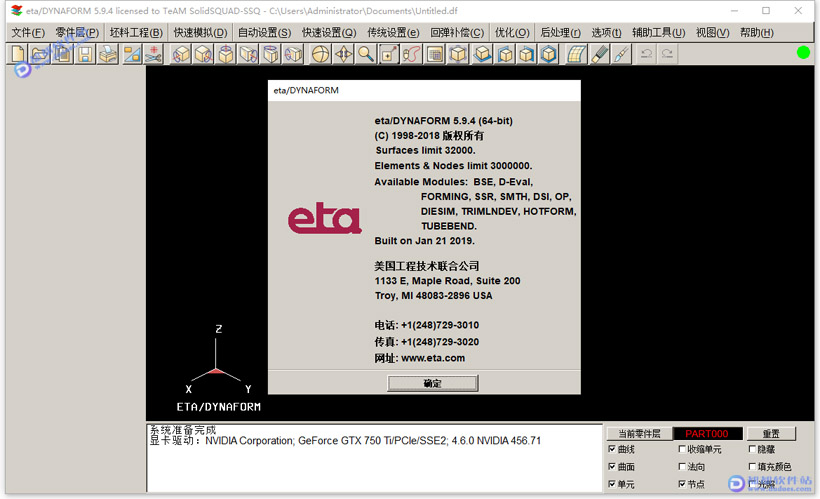Click the Save floppy disk icon
820x499 pixels.
(85, 54)
